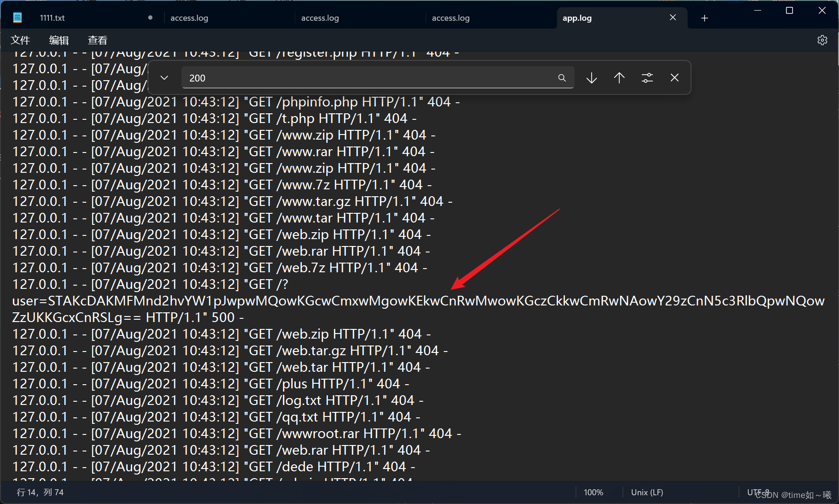Click the line with GET /plus
The width and height of the screenshot is (839, 504).
(211, 384)
